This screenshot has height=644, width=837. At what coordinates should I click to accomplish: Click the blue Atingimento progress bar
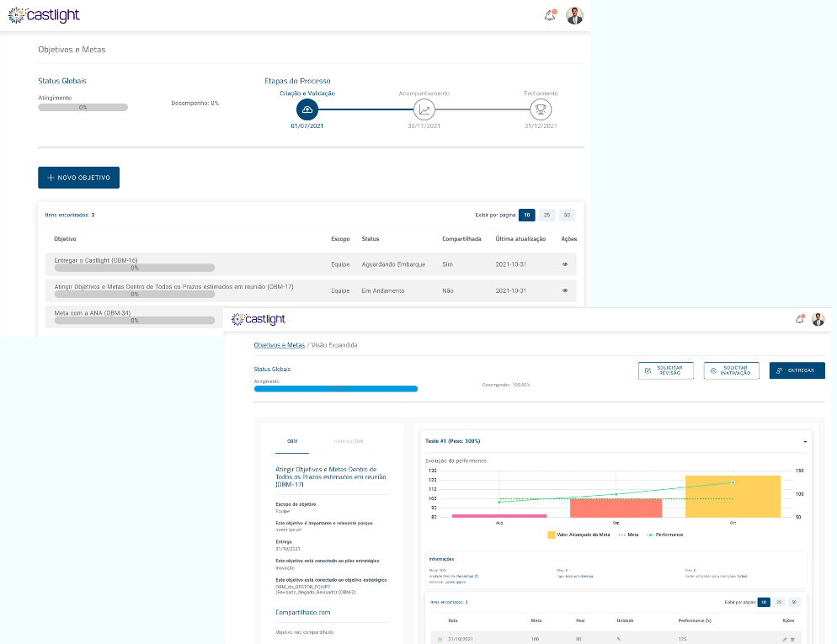point(335,389)
